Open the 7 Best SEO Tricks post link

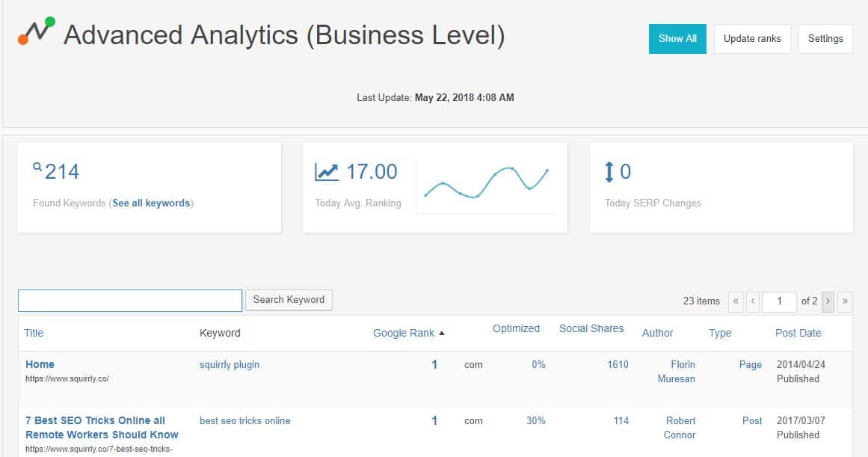click(102, 428)
